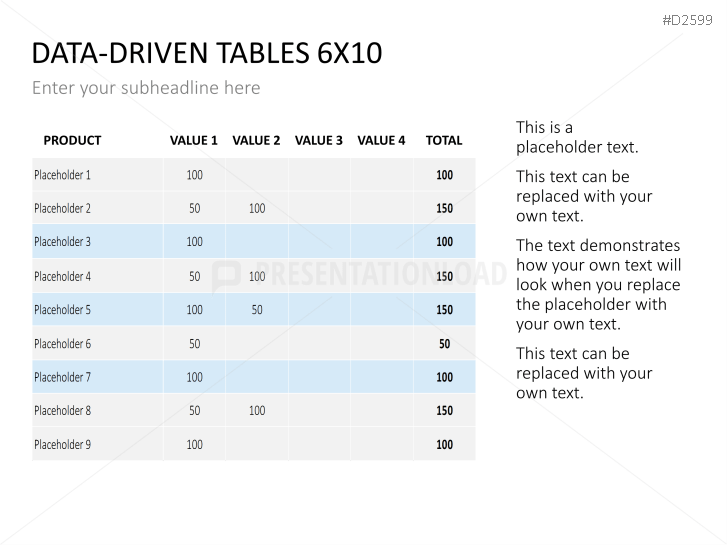The image size is (727, 545).
Task: Click the PresentationLoad watermark logo icon
Action: click(x=226, y=276)
